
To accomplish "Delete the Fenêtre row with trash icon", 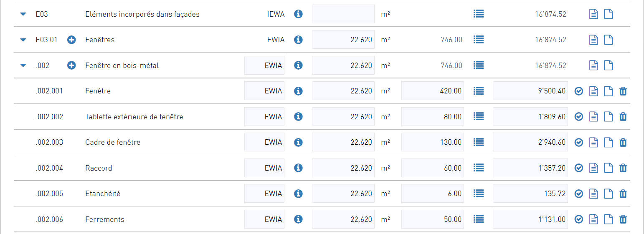I will click(623, 91).
